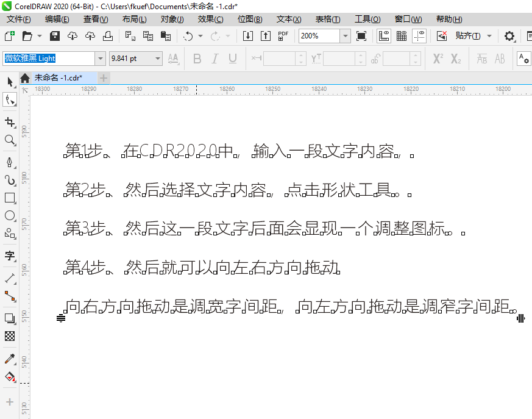Open the 工具(O) menu
This screenshot has height=419, width=532.
click(367, 20)
